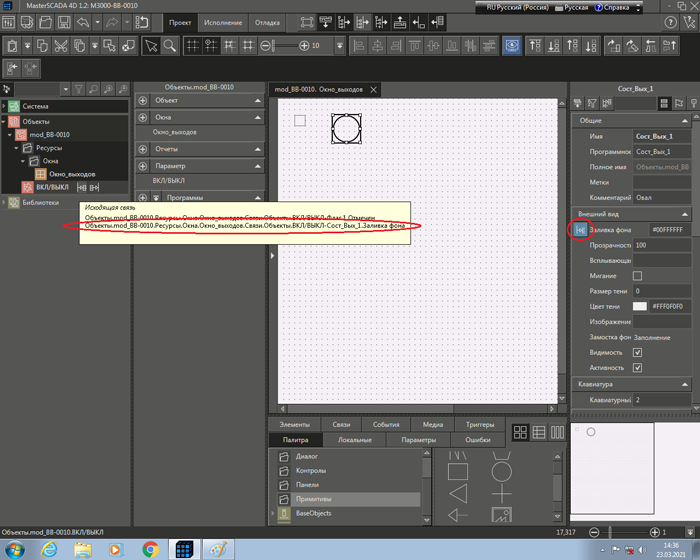The width and height of the screenshot is (700, 560).
Task: Select the rectangle primitive in palette
Action: 458,469
